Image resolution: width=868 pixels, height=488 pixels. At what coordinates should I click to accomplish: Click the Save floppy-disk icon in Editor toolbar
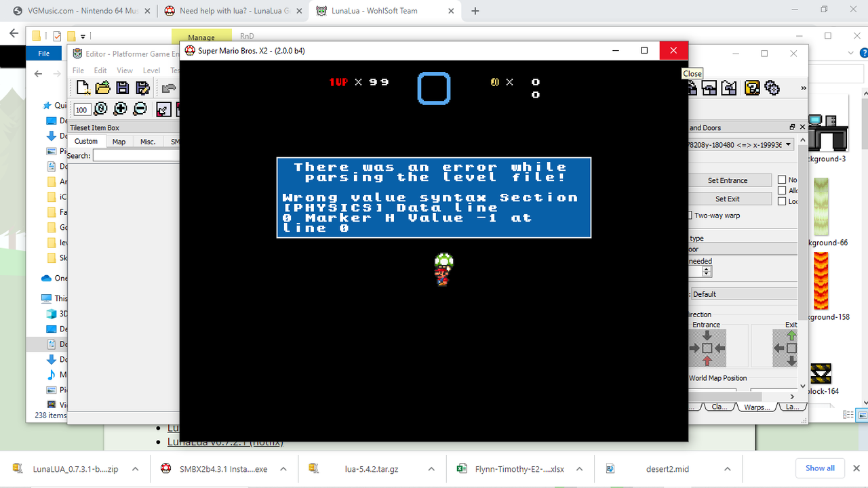(x=122, y=87)
